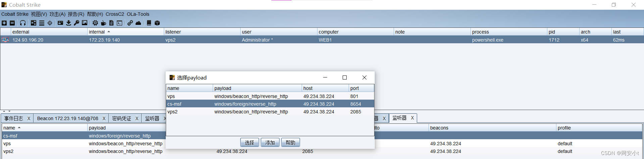Sort sessions by the computer column header
The image size is (644, 159).
pos(355,32)
